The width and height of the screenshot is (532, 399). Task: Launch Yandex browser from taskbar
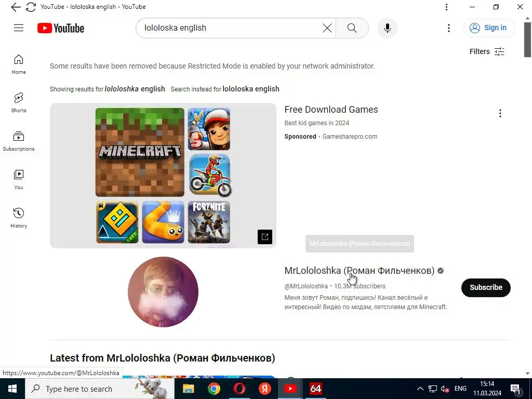tap(264, 389)
